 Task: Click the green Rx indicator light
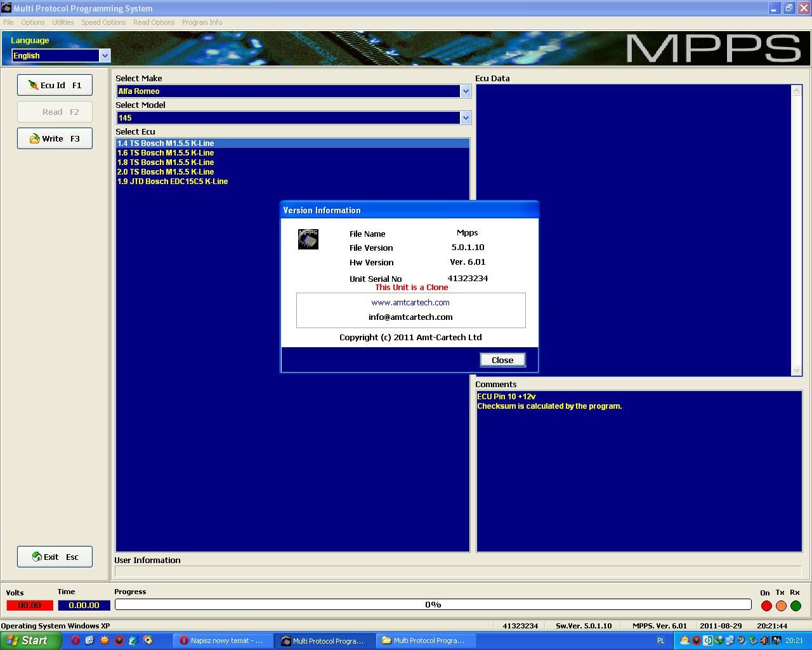click(x=796, y=606)
